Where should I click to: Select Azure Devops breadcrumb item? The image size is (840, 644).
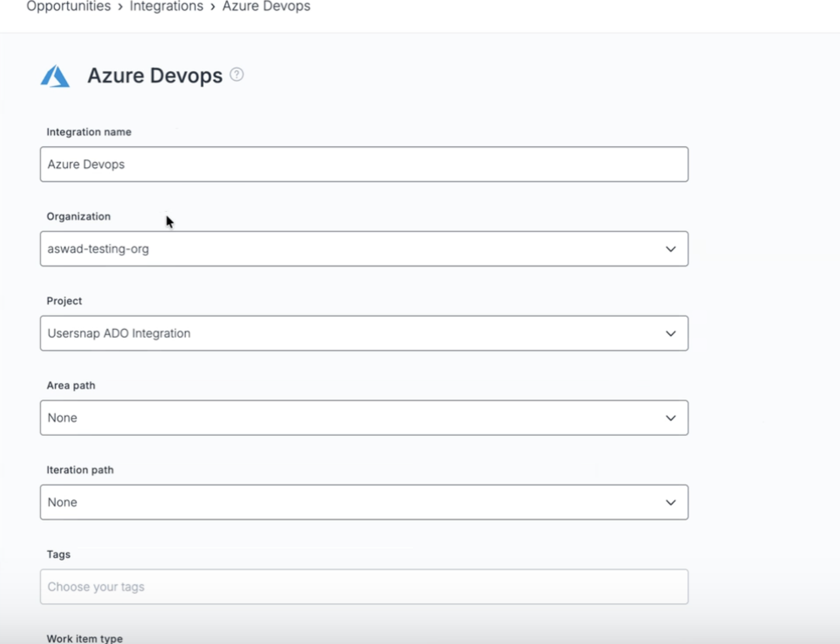click(266, 6)
